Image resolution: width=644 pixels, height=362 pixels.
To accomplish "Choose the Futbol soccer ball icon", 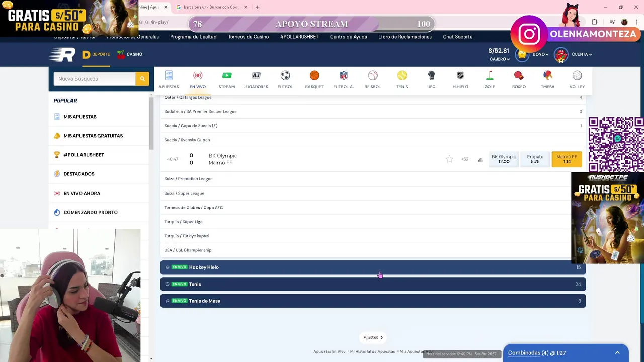I will pyautogui.click(x=285, y=76).
